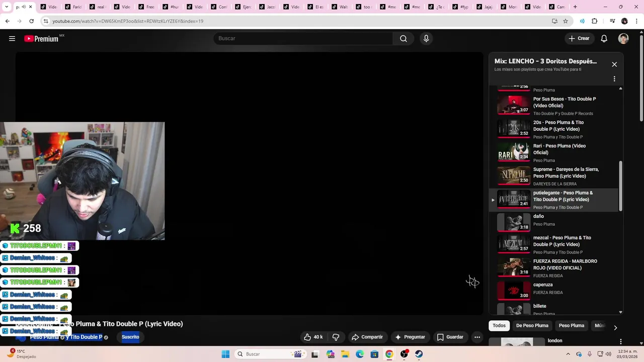Mute the active tab audio icon
The height and width of the screenshot is (362, 644).
[24, 7]
